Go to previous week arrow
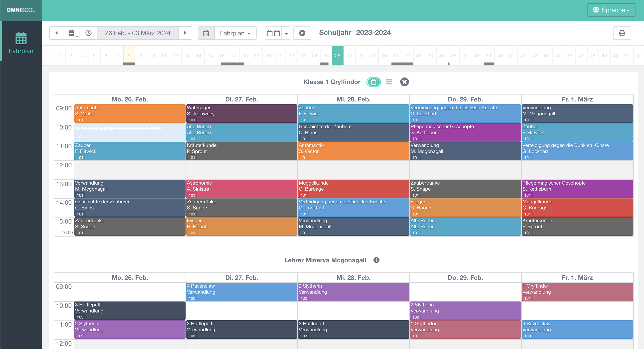Image resolution: width=644 pixels, height=349 pixels. click(56, 33)
